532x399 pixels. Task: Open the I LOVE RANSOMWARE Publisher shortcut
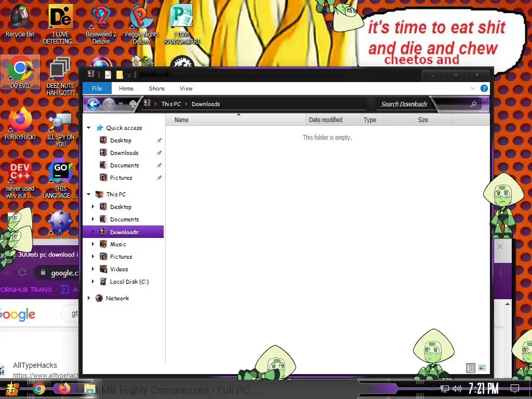[182, 24]
